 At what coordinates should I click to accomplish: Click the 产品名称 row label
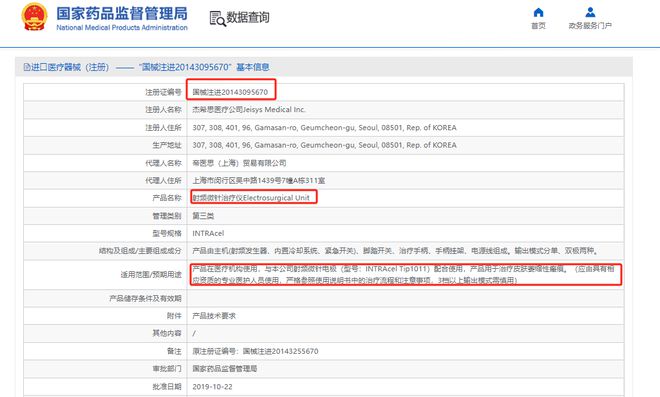[167, 198]
